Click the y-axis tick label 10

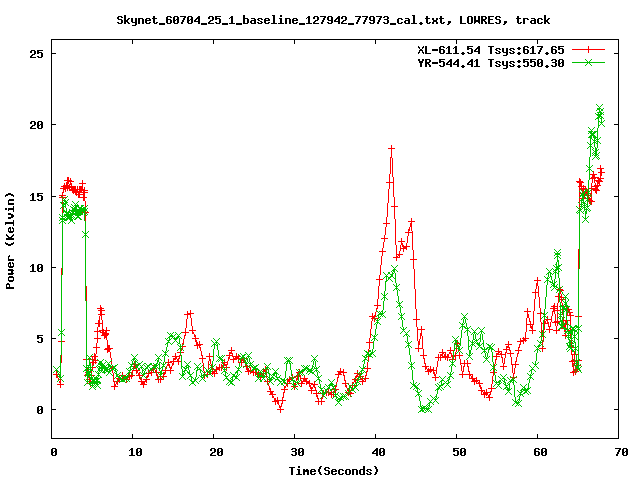pyautogui.click(x=36, y=268)
